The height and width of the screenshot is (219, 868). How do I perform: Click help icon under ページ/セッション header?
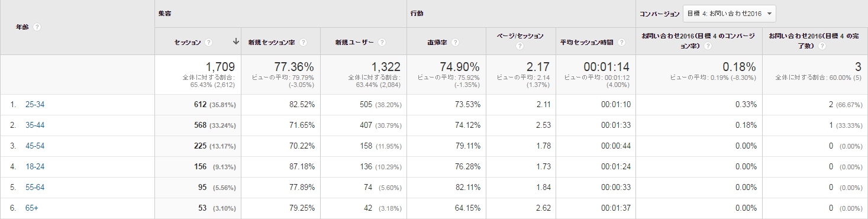[x=518, y=46]
